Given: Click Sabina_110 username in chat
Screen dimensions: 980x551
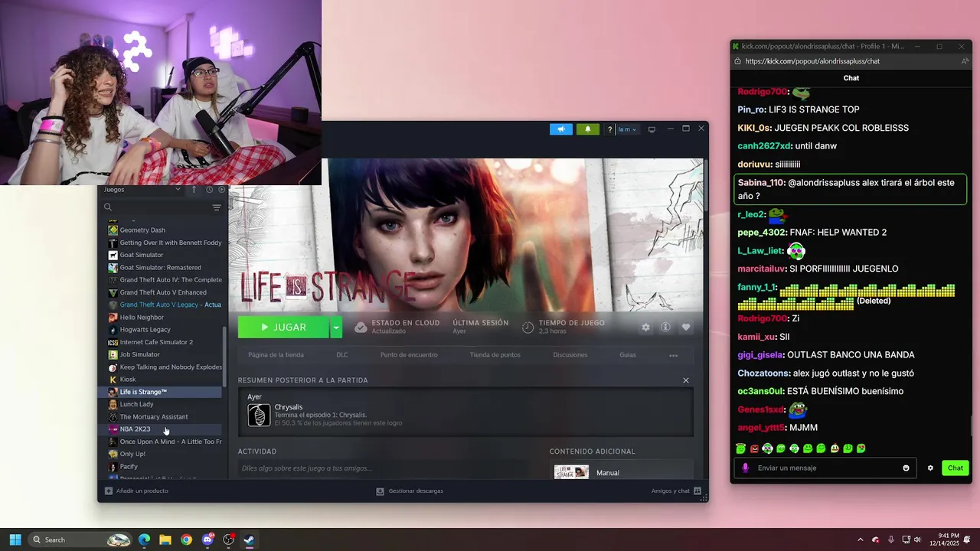Looking at the screenshot, I should (x=761, y=183).
